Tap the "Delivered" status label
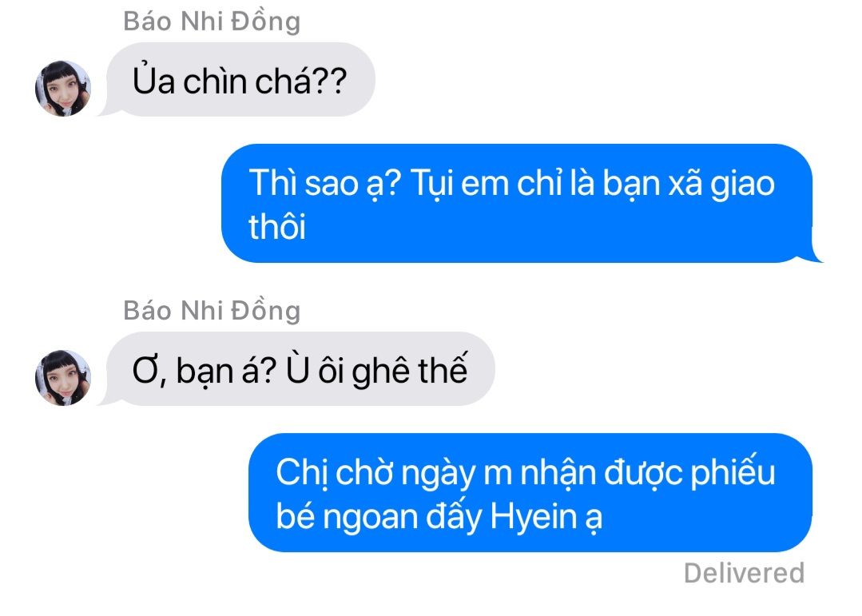862x616 pixels. (745, 573)
